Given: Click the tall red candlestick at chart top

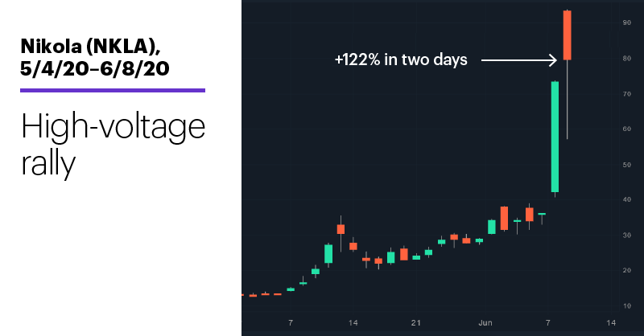Looking at the screenshot, I should coord(568,35).
